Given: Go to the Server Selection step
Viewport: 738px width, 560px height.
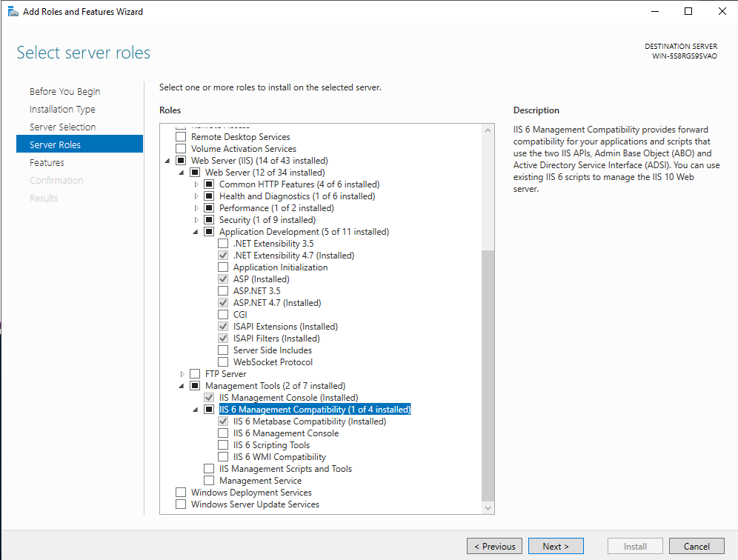Looking at the screenshot, I should (64, 127).
